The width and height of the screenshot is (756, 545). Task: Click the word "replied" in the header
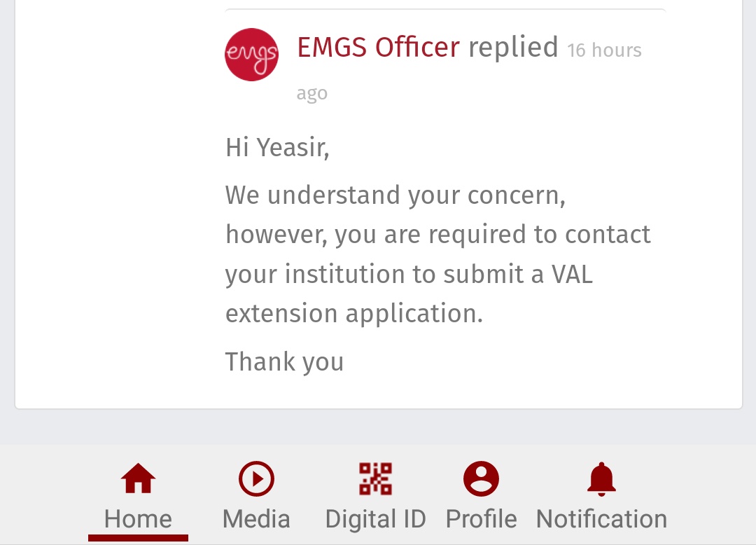tap(513, 48)
